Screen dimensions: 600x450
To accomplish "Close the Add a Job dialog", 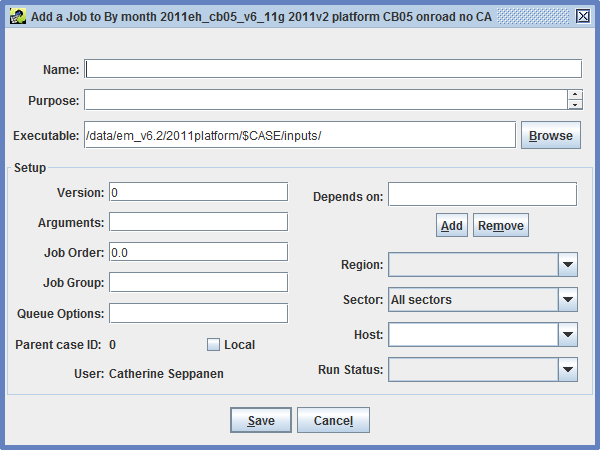I will pyautogui.click(x=583, y=16).
